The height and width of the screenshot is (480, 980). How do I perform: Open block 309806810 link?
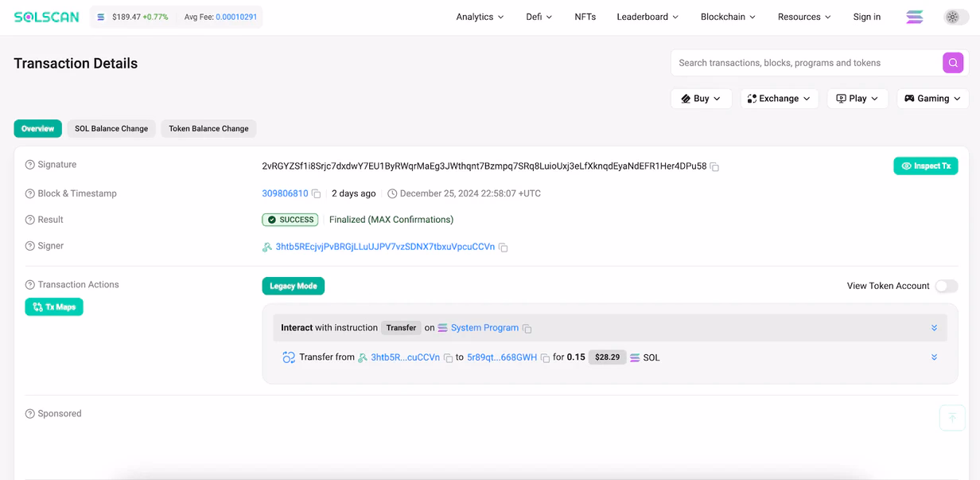[x=285, y=193]
